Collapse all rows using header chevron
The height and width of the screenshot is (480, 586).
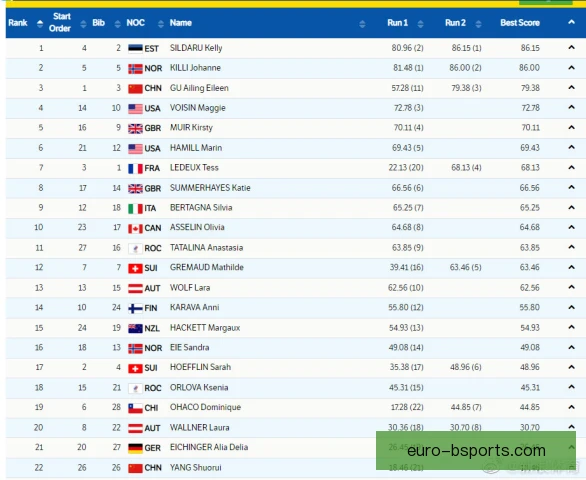tap(571, 22)
